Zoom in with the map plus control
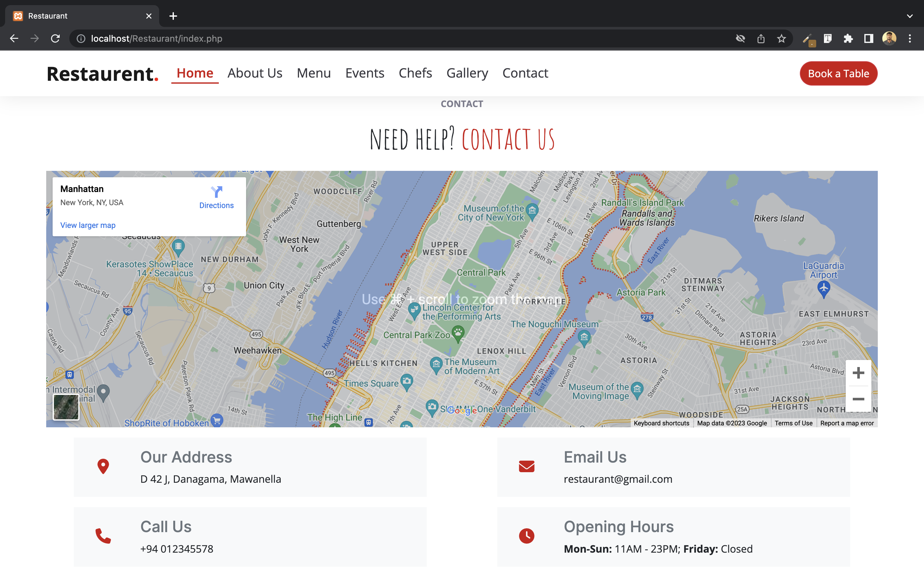Image resolution: width=924 pixels, height=577 pixels. tap(858, 373)
